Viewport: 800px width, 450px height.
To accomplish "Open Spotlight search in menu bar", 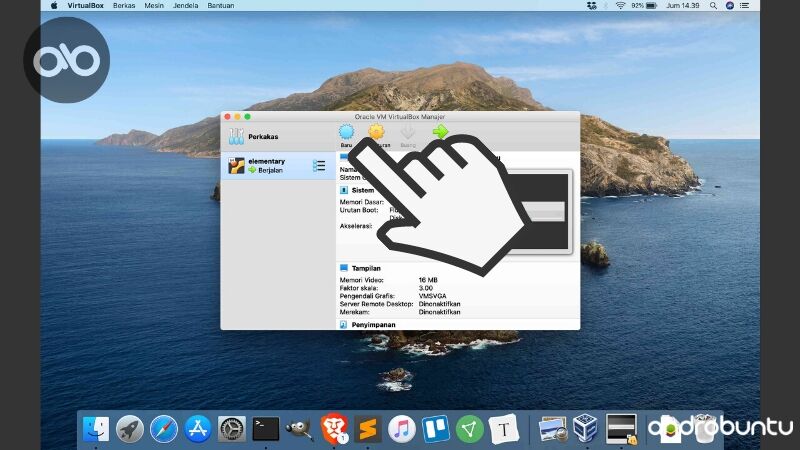I will 713,6.
